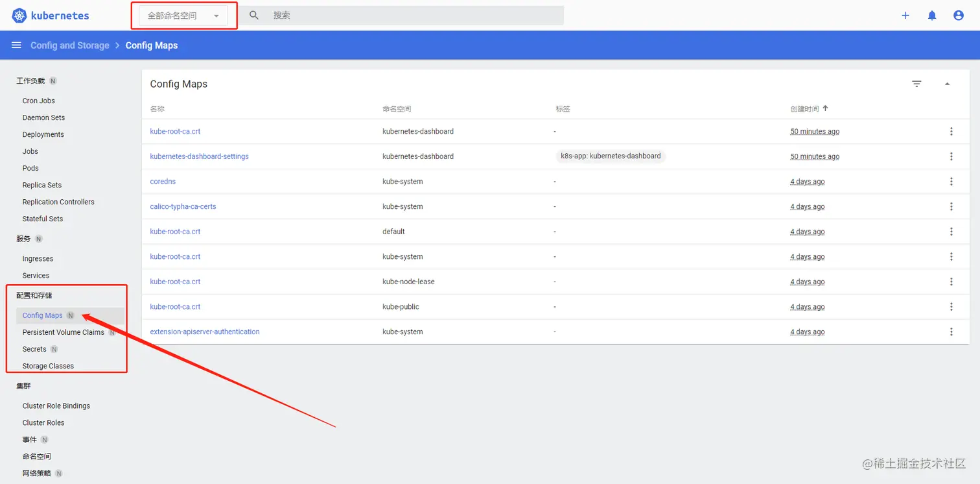Open Cron Jobs in sidebar
This screenshot has width=980, height=484.
coord(39,101)
